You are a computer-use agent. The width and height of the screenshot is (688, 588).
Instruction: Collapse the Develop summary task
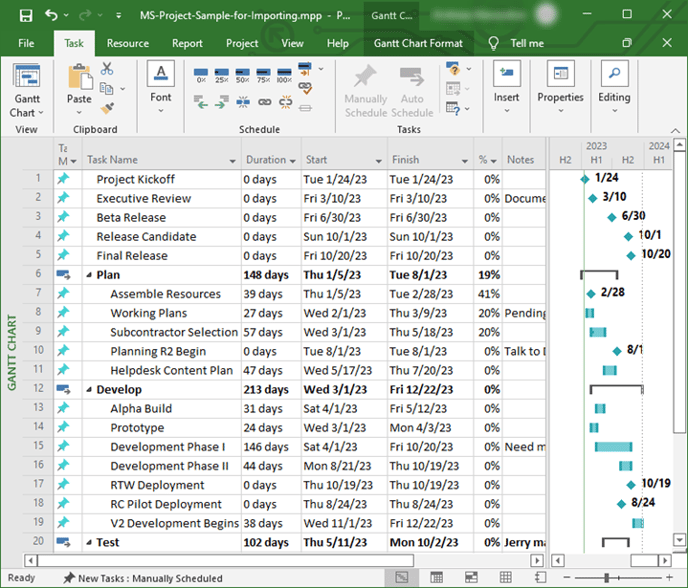[x=89, y=390]
